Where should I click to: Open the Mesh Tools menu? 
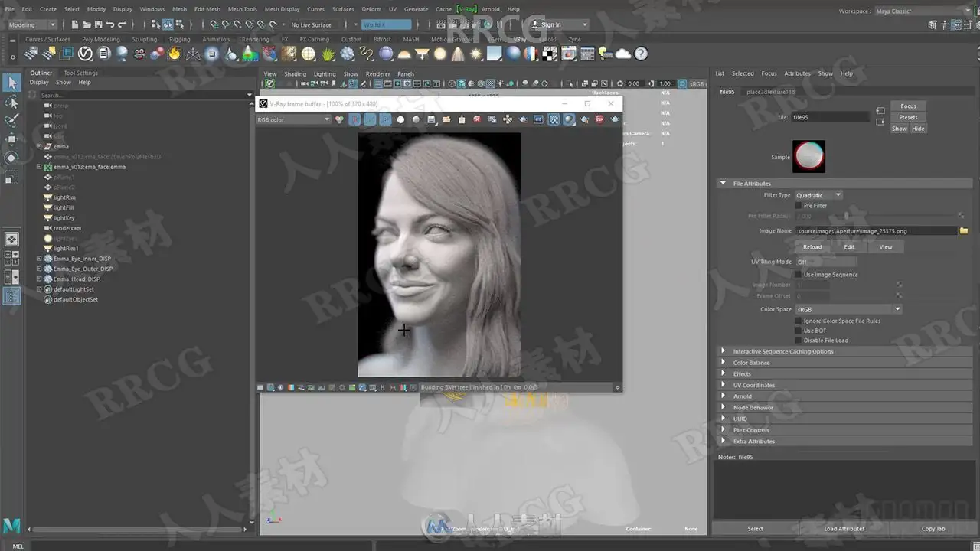tap(242, 9)
